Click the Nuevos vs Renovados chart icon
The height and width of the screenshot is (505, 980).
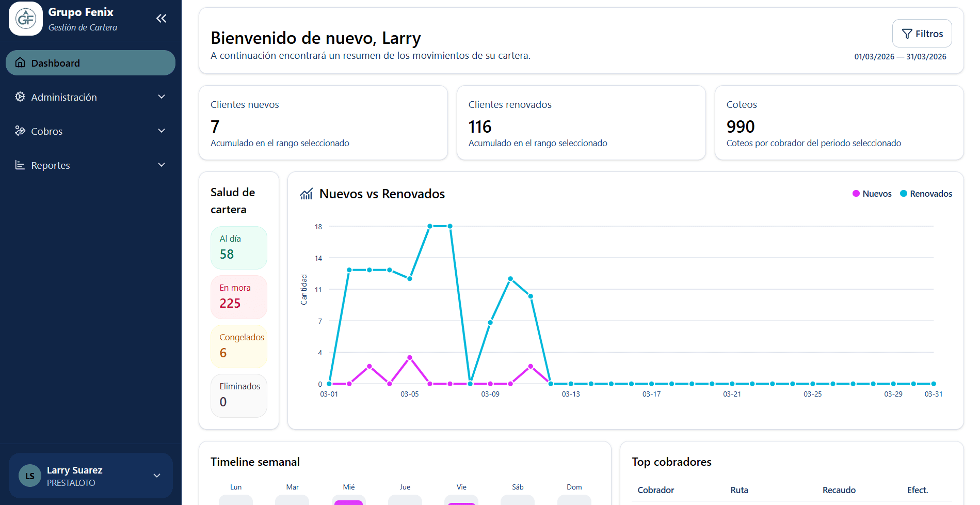point(307,194)
